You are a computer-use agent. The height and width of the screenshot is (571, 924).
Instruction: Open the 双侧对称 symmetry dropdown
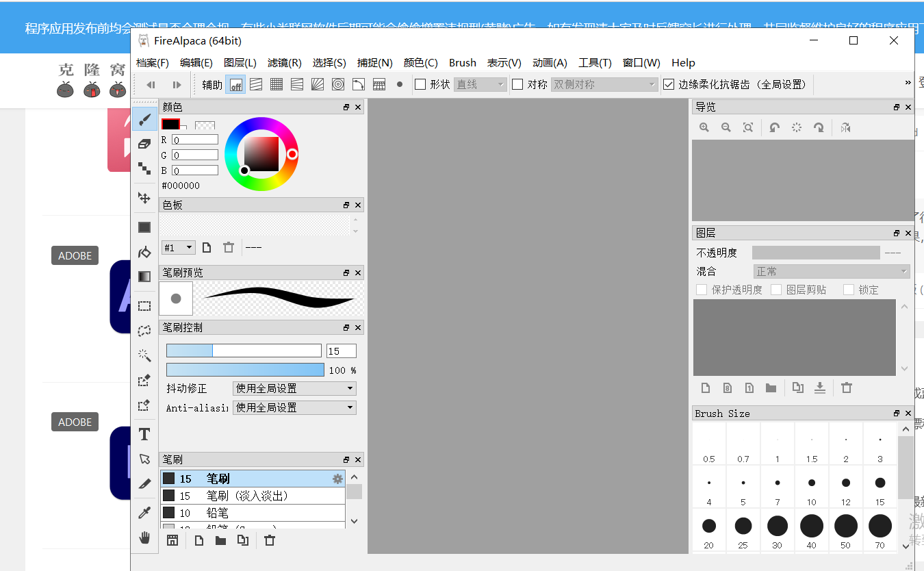point(605,84)
